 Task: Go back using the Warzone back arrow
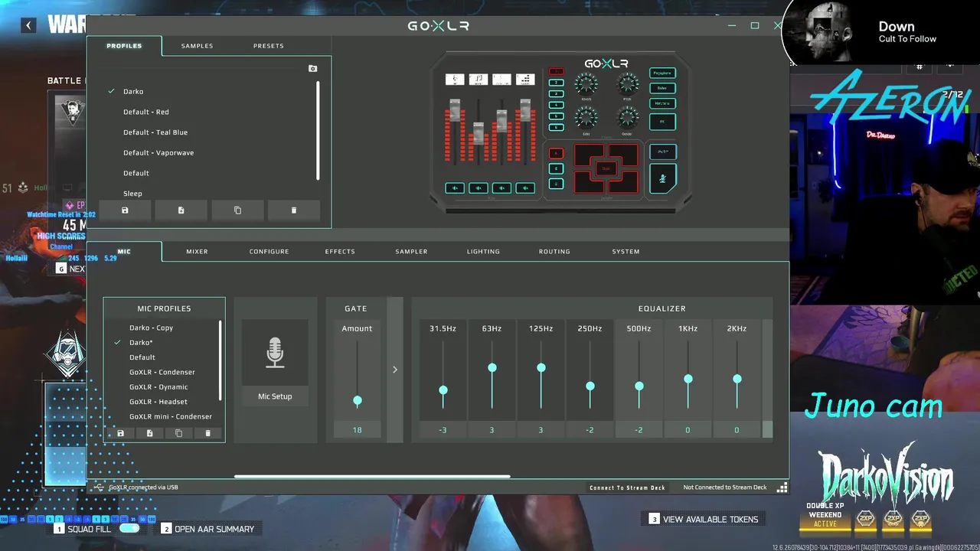[x=28, y=25]
